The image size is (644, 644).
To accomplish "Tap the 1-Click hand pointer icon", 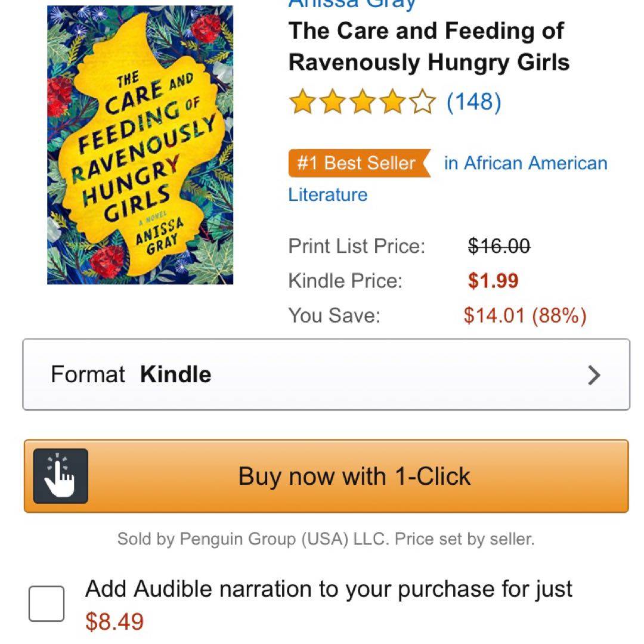I will coord(61,476).
